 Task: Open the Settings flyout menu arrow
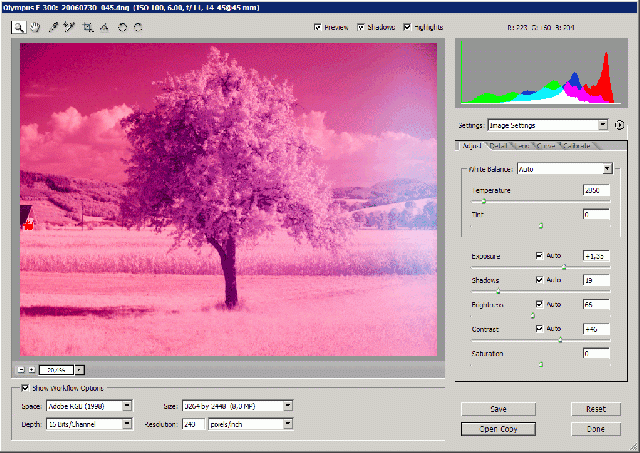(x=620, y=125)
